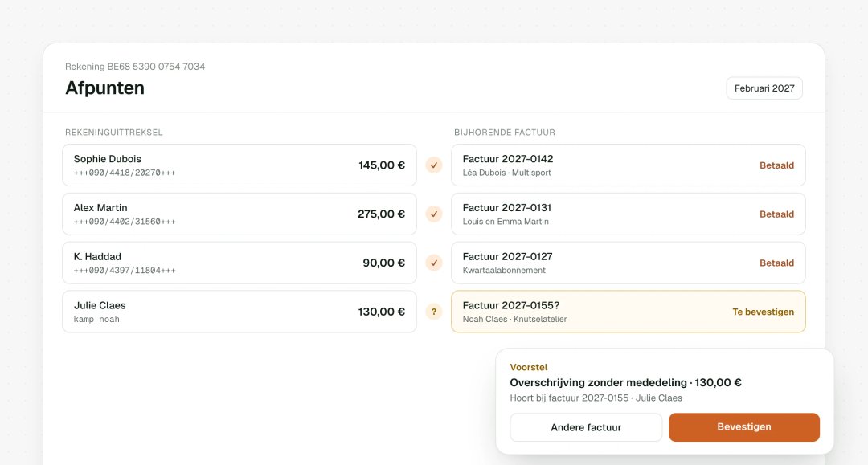Viewport: 868px width, 465px height.
Task: Open invoice card Factuur 2027-0127
Action: (x=628, y=263)
